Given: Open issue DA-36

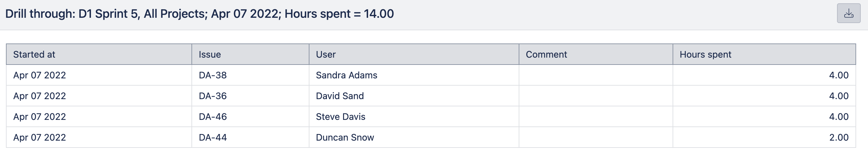Looking at the screenshot, I should click(213, 96).
